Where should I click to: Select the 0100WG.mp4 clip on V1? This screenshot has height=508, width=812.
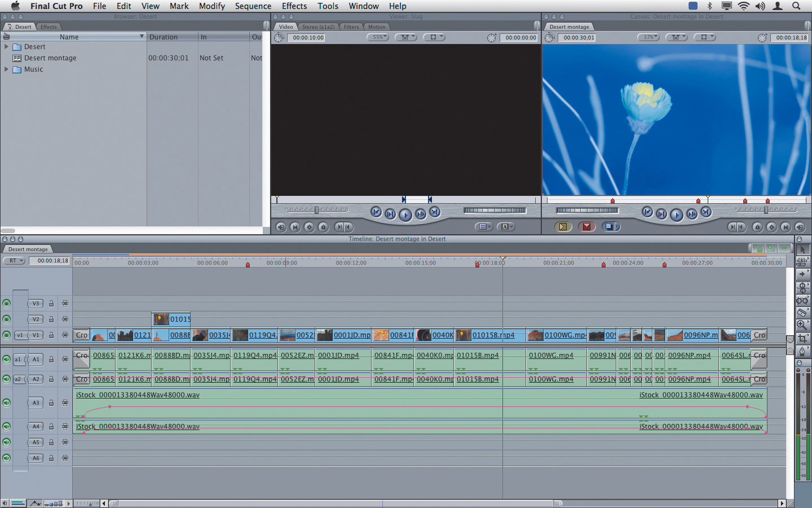pyautogui.click(x=557, y=335)
